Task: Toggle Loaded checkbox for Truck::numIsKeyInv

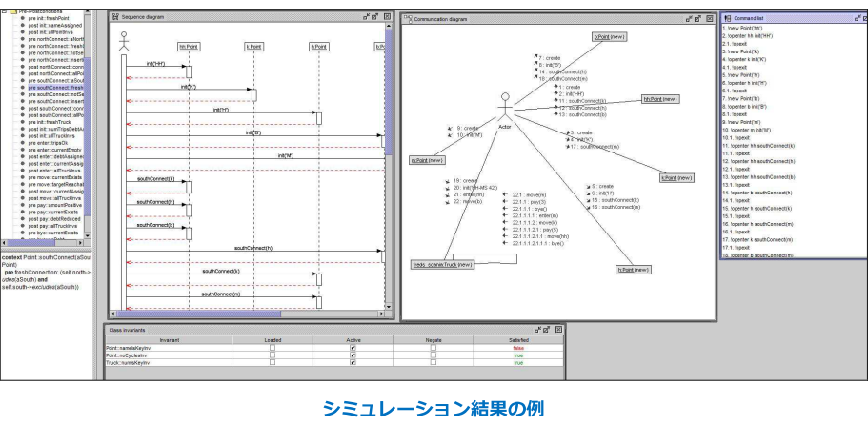Action: click(x=273, y=362)
